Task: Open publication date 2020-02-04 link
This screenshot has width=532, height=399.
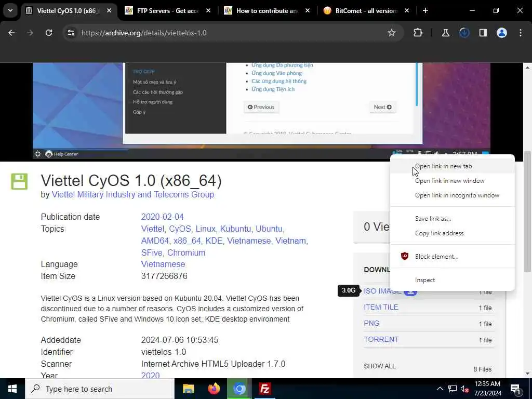Action: point(162,217)
